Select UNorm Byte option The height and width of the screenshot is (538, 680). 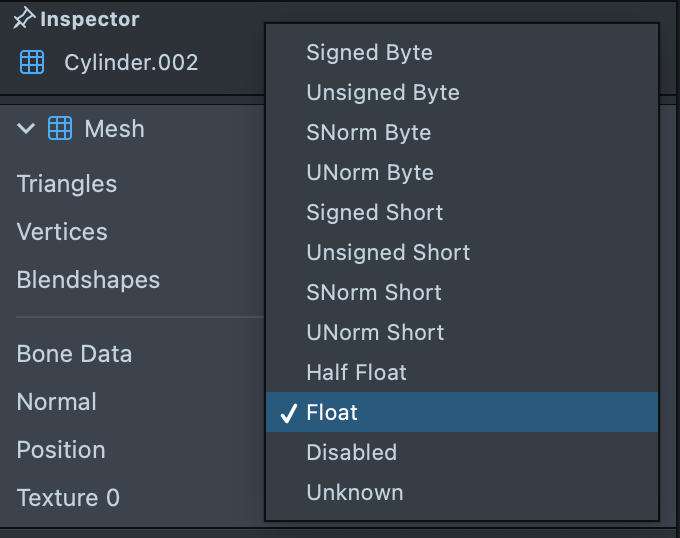pos(370,172)
